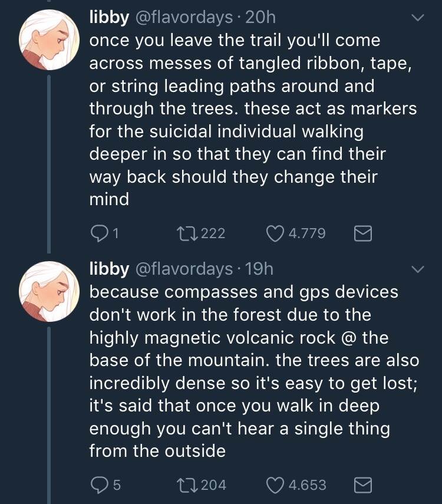Visit @flavordays handle on the 20h tweet
This screenshot has width=442, height=504.
184,18
